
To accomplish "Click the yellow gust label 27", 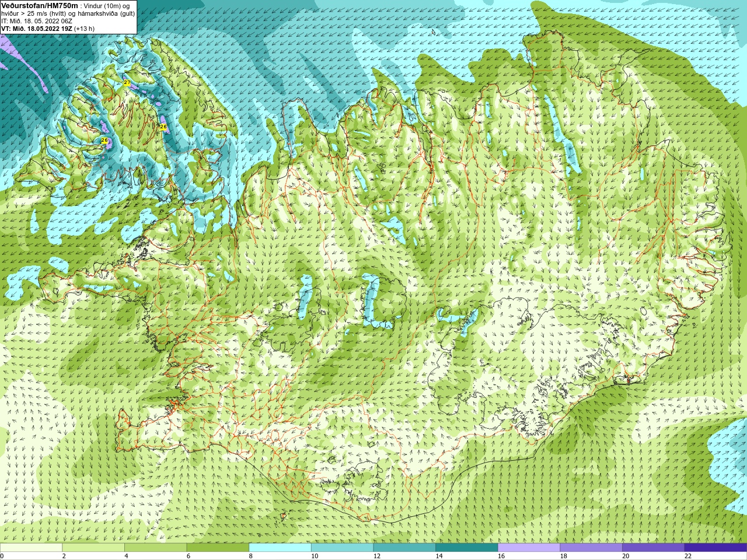I will (127, 83).
